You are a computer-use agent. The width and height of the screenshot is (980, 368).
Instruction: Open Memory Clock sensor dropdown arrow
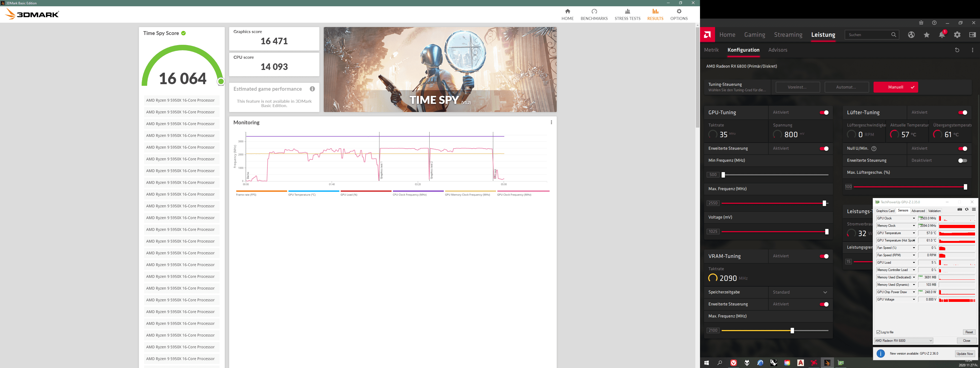click(x=914, y=226)
